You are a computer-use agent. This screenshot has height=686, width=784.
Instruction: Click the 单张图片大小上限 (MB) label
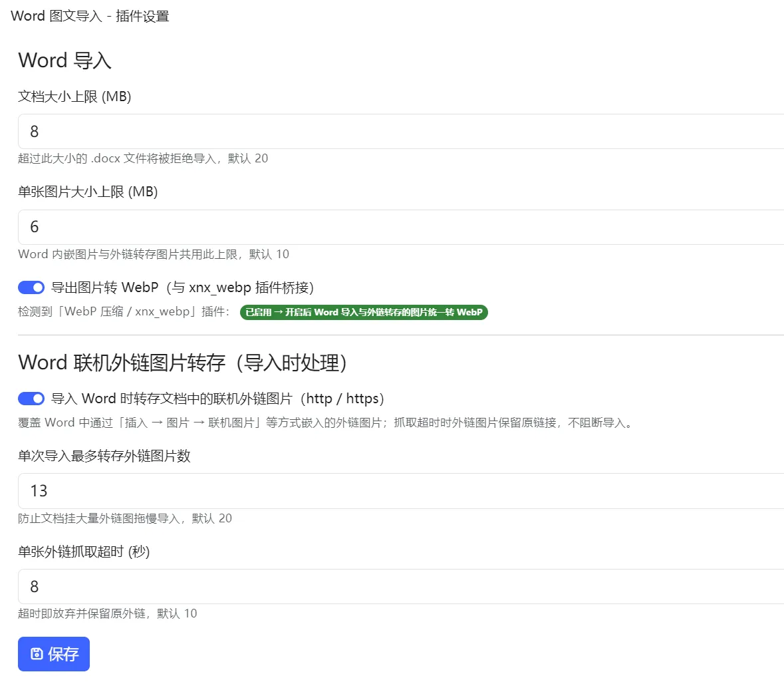coord(88,192)
